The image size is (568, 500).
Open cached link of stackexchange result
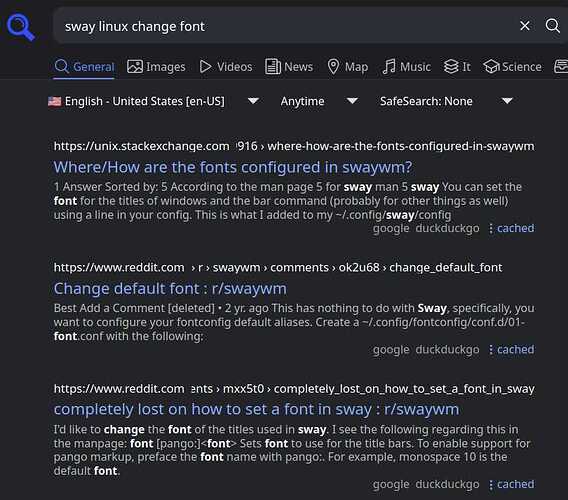pos(515,228)
